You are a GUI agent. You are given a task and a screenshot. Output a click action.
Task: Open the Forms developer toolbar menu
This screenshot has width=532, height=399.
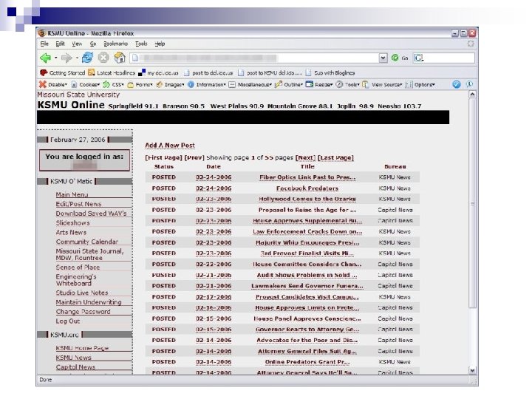[x=140, y=84]
